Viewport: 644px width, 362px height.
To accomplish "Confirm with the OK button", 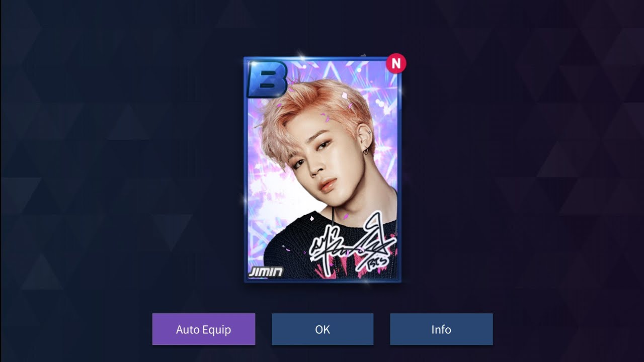I will point(323,329).
